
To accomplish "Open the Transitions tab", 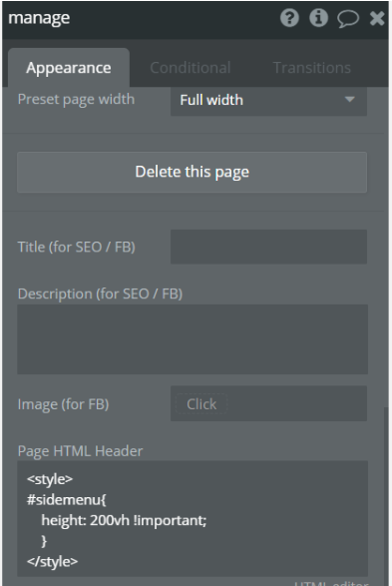I will [312, 68].
